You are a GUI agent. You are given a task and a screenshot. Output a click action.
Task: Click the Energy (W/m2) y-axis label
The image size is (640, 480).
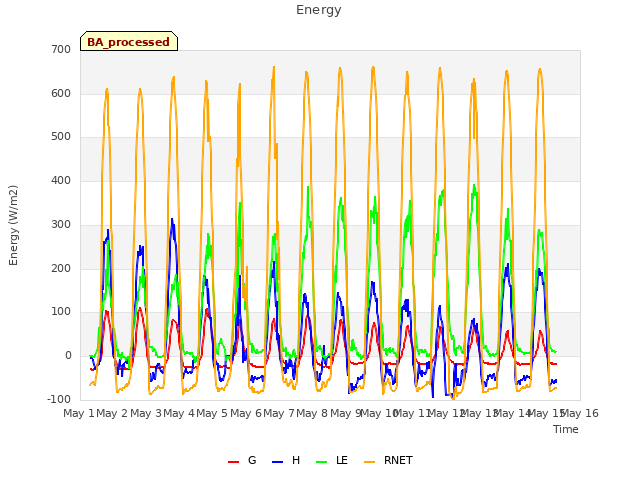coord(13,225)
